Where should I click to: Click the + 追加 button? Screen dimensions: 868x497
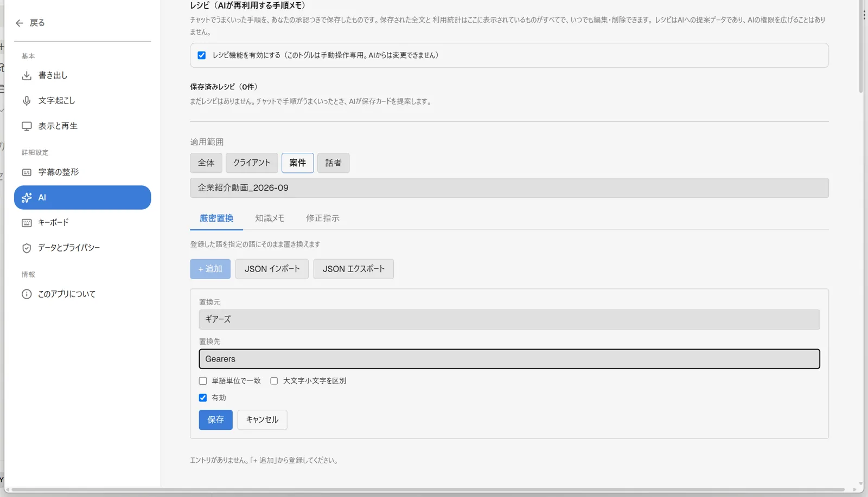pyautogui.click(x=210, y=269)
